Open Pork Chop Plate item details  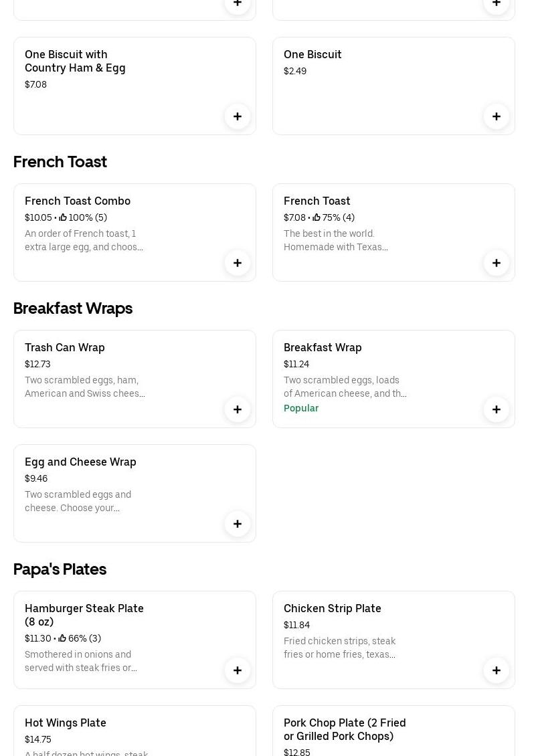(x=345, y=729)
